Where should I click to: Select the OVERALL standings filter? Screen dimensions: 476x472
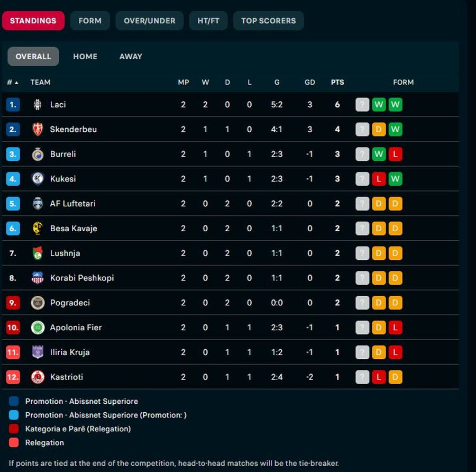[33, 57]
